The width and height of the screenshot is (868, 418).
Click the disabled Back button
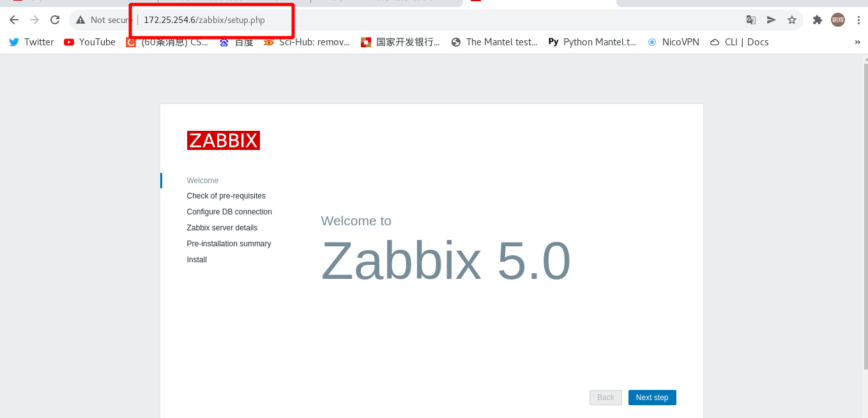[x=605, y=397]
